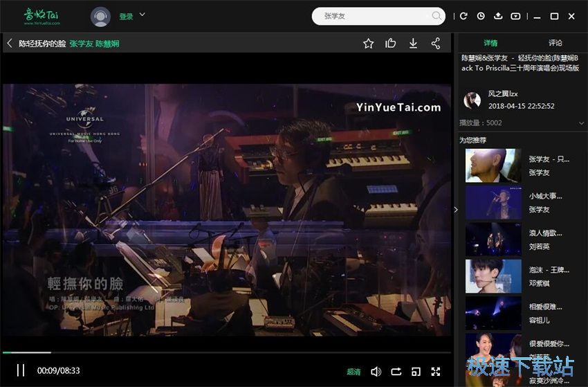Click the title 浪人情歌...
Viewport: 588px width, 387px height.
pyautogui.click(x=545, y=233)
